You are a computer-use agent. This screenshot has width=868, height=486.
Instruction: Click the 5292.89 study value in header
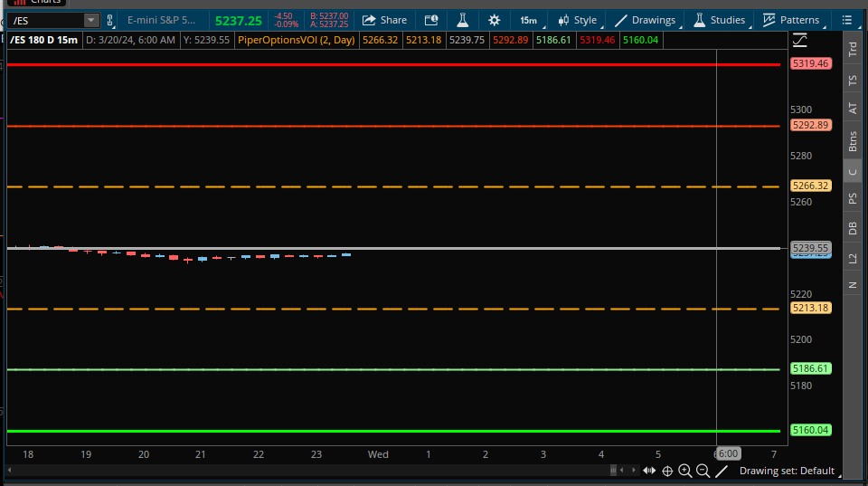coord(510,40)
